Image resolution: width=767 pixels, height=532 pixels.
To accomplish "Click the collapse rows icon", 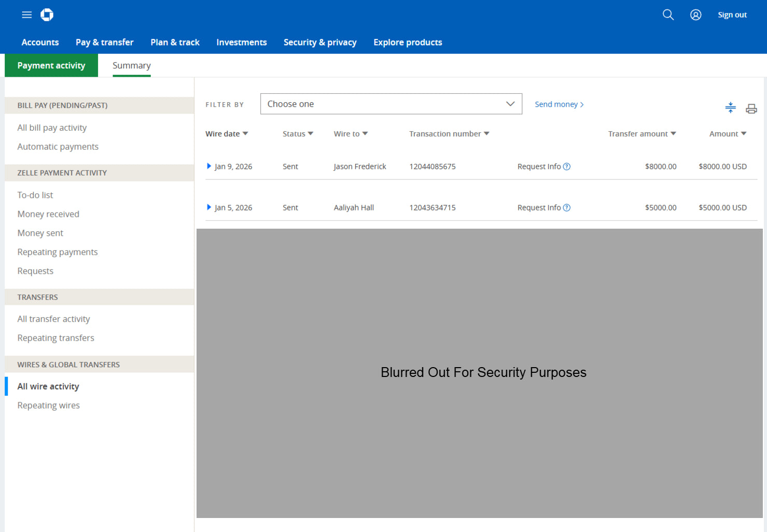I will (730, 108).
